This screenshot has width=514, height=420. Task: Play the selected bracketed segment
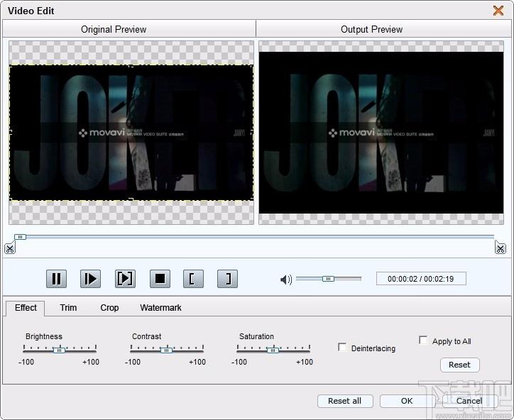point(125,279)
